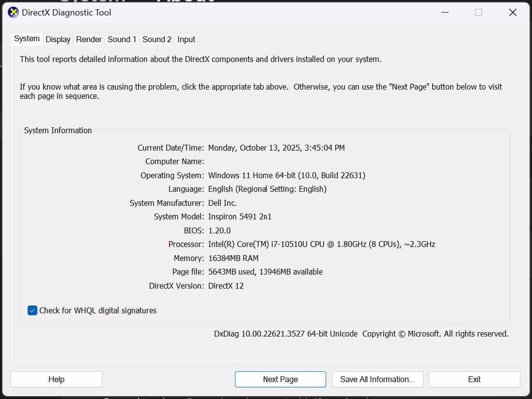Click the BIOS label
The width and height of the screenshot is (532, 399).
point(194,230)
